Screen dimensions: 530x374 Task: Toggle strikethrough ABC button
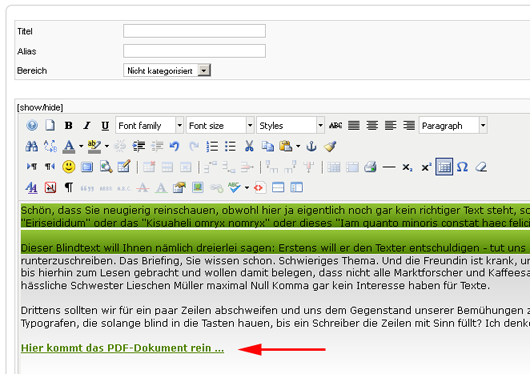pos(336,125)
